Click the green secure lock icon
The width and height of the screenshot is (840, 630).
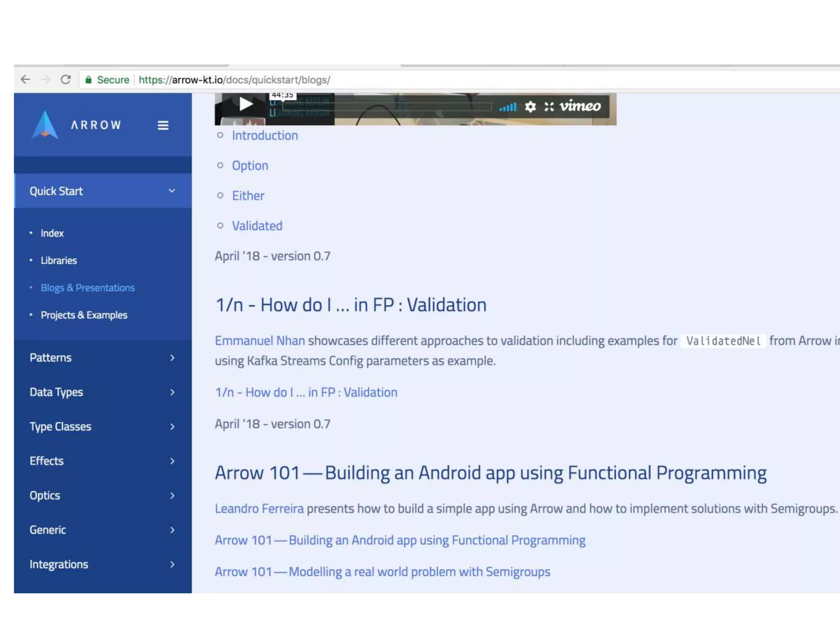tap(88, 80)
